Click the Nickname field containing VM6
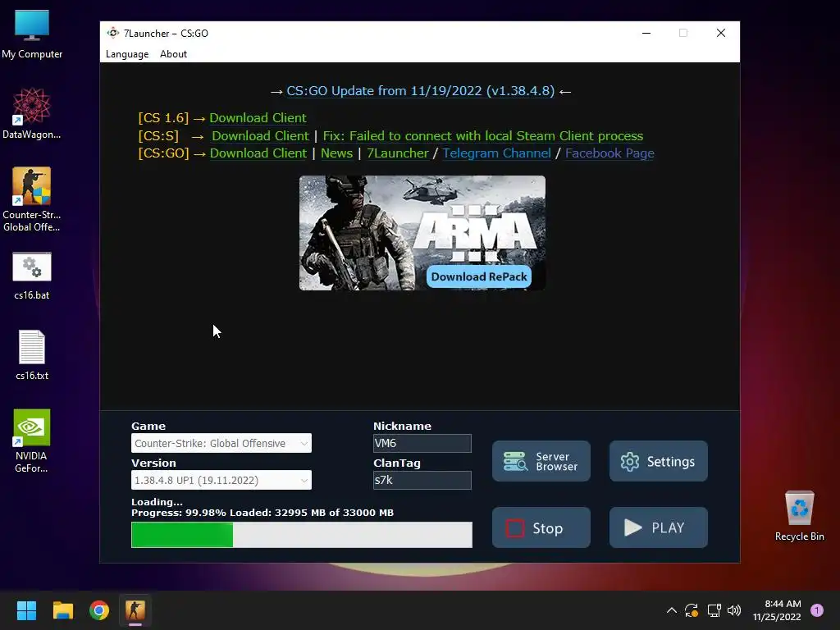The image size is (840, 630). (422, 443)
